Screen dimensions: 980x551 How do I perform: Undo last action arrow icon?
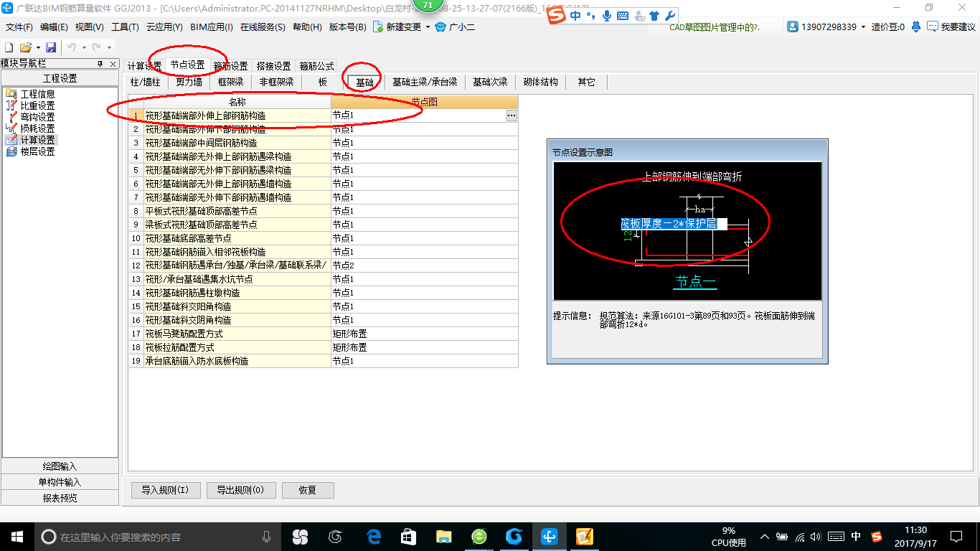coord(72,47)
